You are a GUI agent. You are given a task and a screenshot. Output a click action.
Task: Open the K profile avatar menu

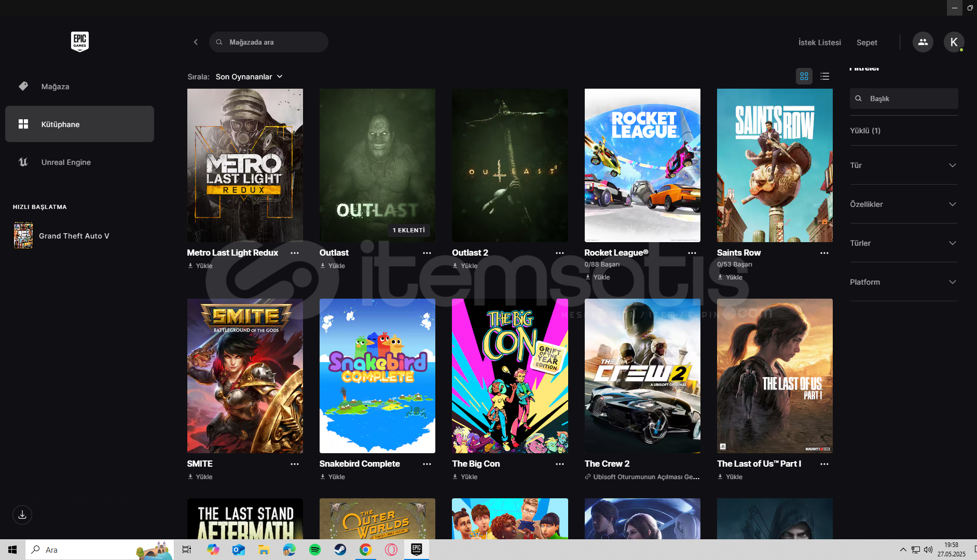954,42
